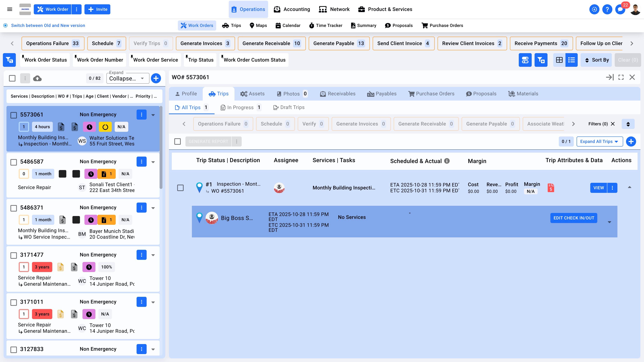
Task: Click the cloud upload icon
Action: [37, 78]
